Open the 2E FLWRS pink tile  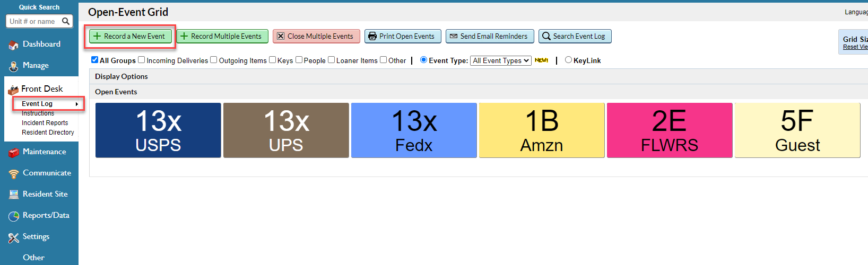(670, 130)
